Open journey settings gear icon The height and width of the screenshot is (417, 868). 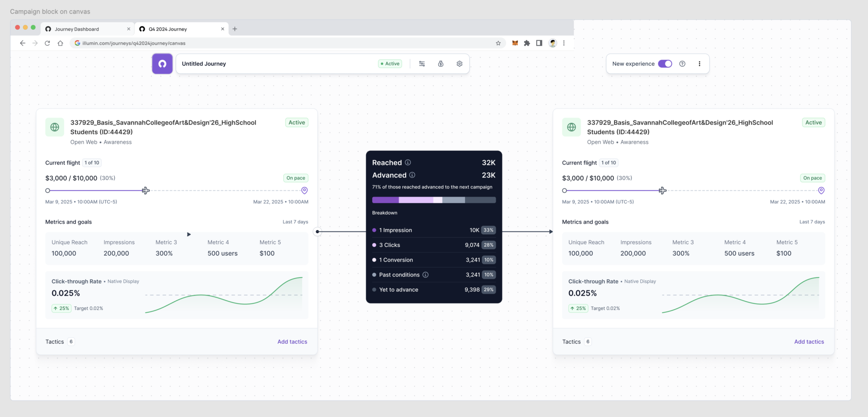459,64
